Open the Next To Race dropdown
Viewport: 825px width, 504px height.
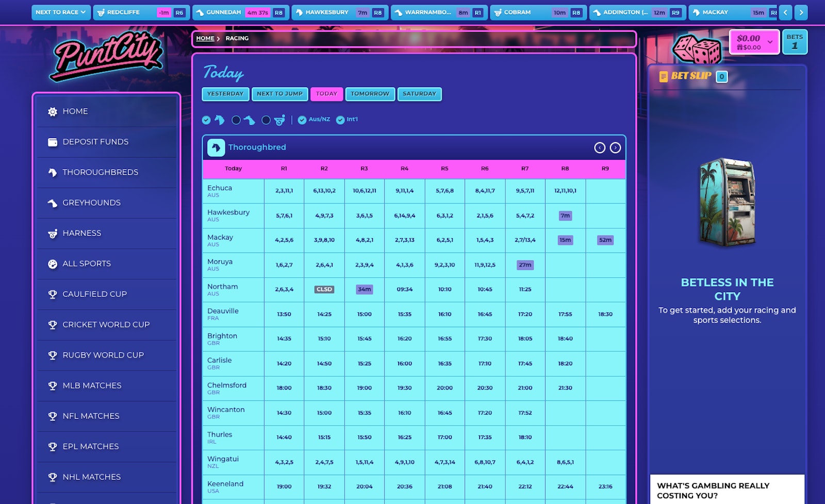click(61, 12)
